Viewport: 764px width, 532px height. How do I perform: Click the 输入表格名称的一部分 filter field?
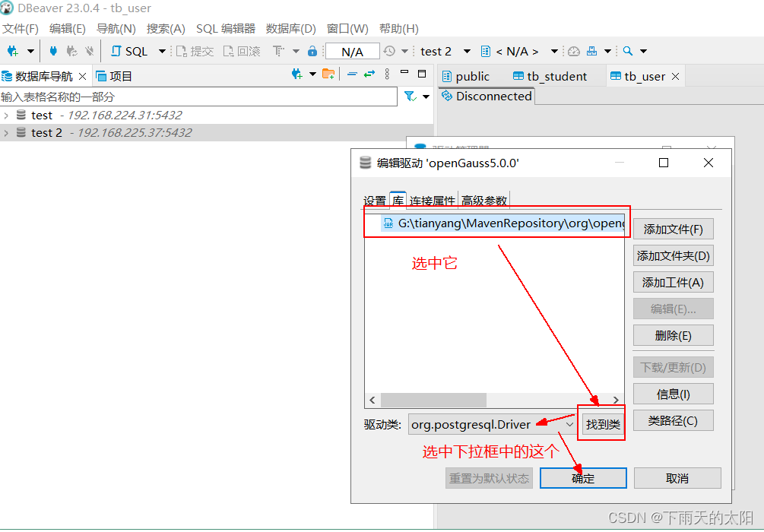coord(198,97)
